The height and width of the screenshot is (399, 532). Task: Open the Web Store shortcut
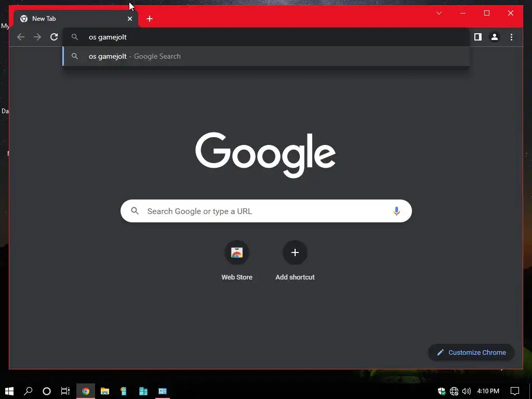[x=237, y=261]
